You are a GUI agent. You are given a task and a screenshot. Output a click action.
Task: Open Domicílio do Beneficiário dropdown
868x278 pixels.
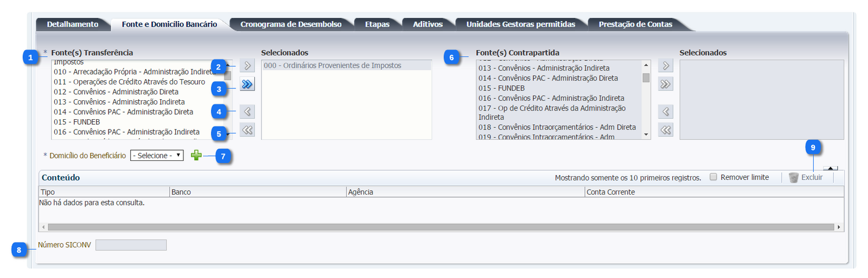(x=157, y=156)
